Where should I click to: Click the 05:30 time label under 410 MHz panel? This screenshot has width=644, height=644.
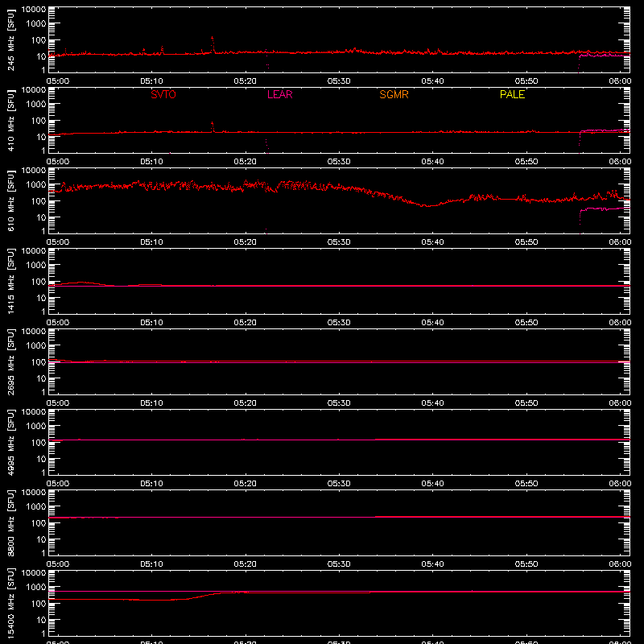pyautogui.click(x=339, y=162)
